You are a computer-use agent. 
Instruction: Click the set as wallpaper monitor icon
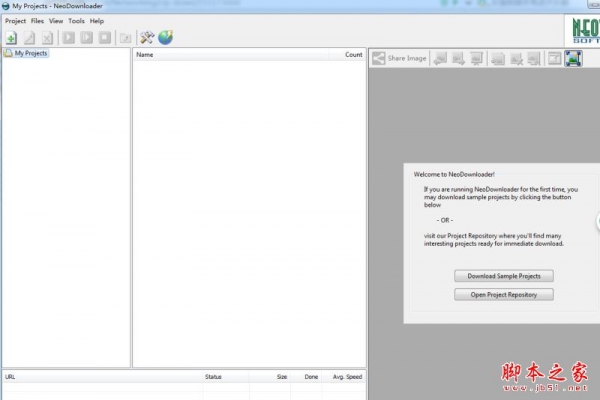pos(534,59)
